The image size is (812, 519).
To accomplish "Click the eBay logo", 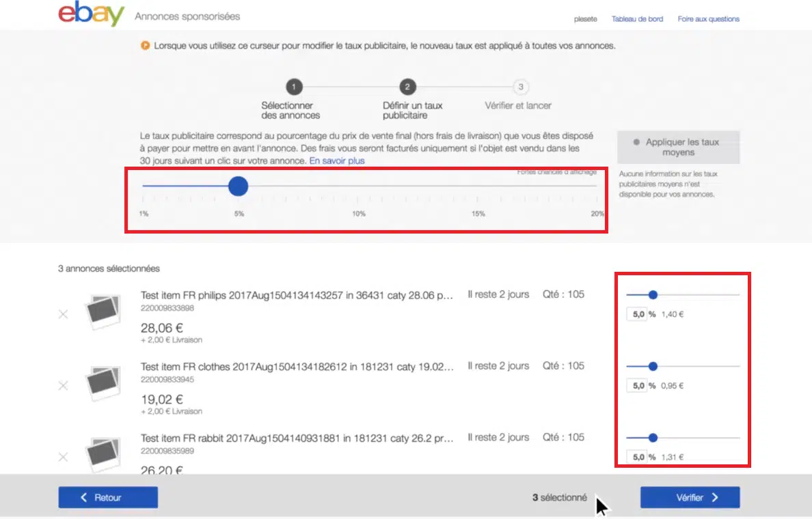I will click(x=91, y=15).
